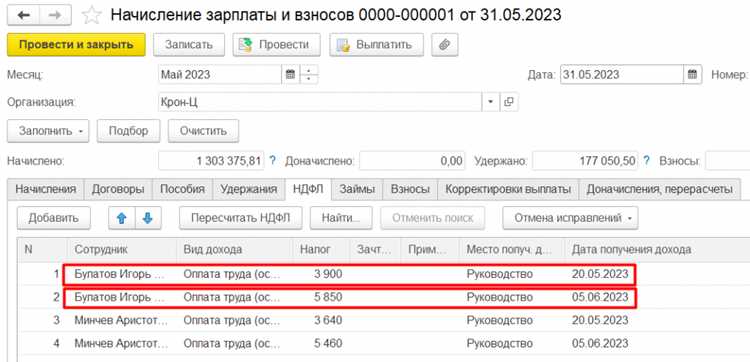750x362 pixels.
Task: Focus the Дата field 31.05.2023
Action: [x=622, y=75]
